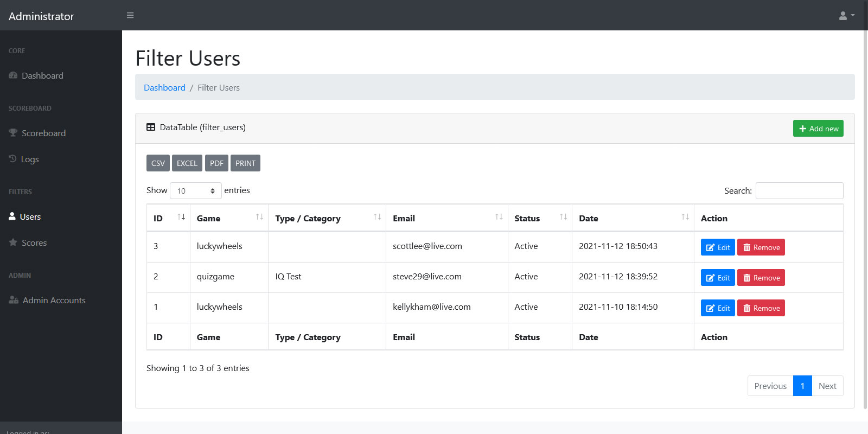Edit the scottlee@live.com user row
The height and width of the screenshot is (434, 868).
coord(718,247)
